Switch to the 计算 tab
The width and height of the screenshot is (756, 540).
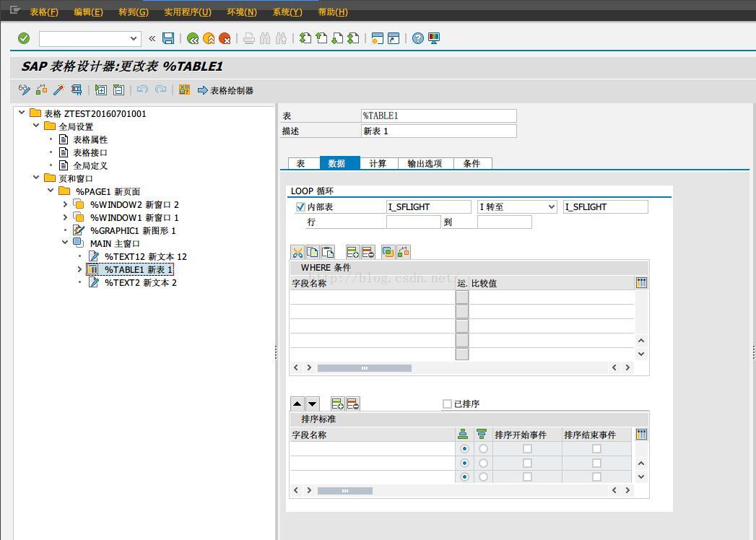[378, 163]
